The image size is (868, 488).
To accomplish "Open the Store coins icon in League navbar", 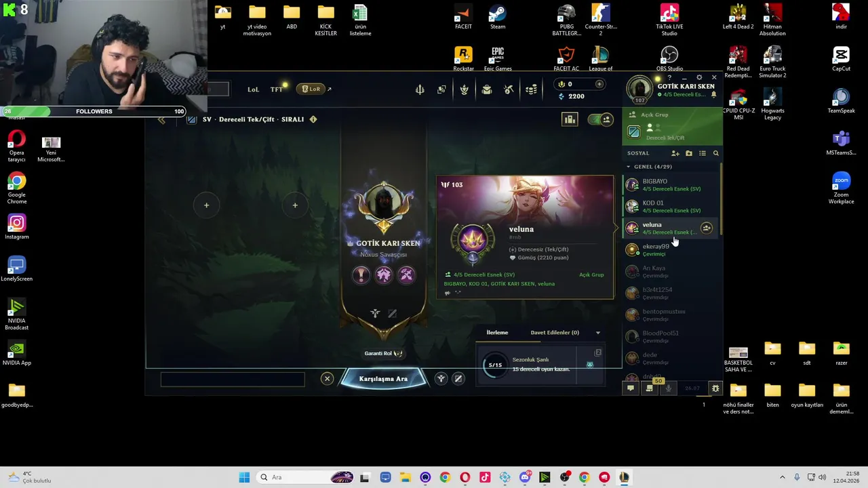I will (x=532, y=89).
